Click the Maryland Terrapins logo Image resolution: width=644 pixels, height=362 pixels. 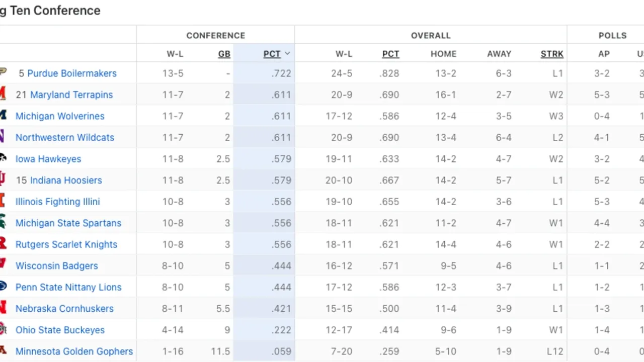pyautogui.click(x=3, y=95)
